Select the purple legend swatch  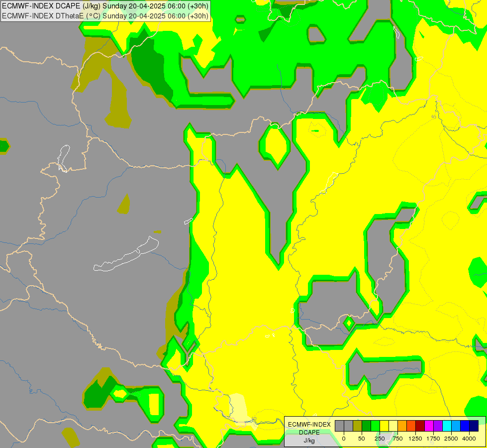click(438, 426)
